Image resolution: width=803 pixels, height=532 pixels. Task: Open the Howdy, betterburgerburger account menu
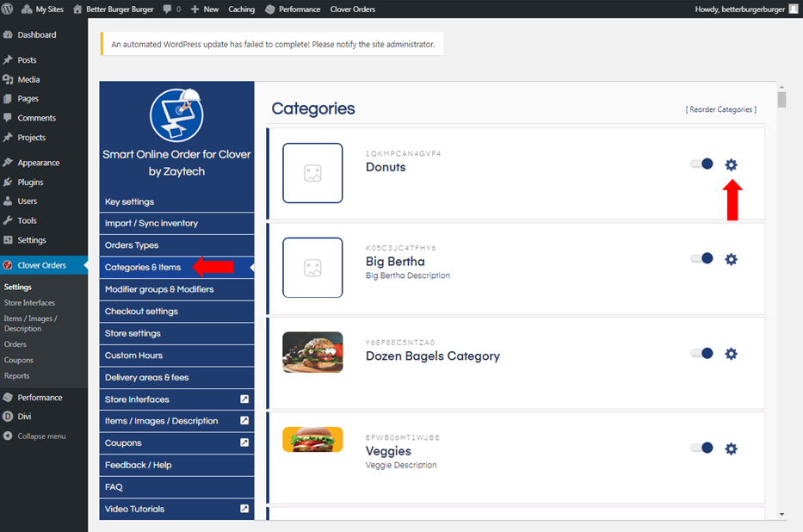(x=746, y=9)
